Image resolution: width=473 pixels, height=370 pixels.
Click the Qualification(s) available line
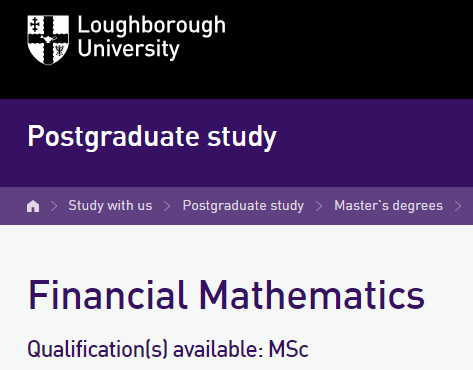pos(168,349)
